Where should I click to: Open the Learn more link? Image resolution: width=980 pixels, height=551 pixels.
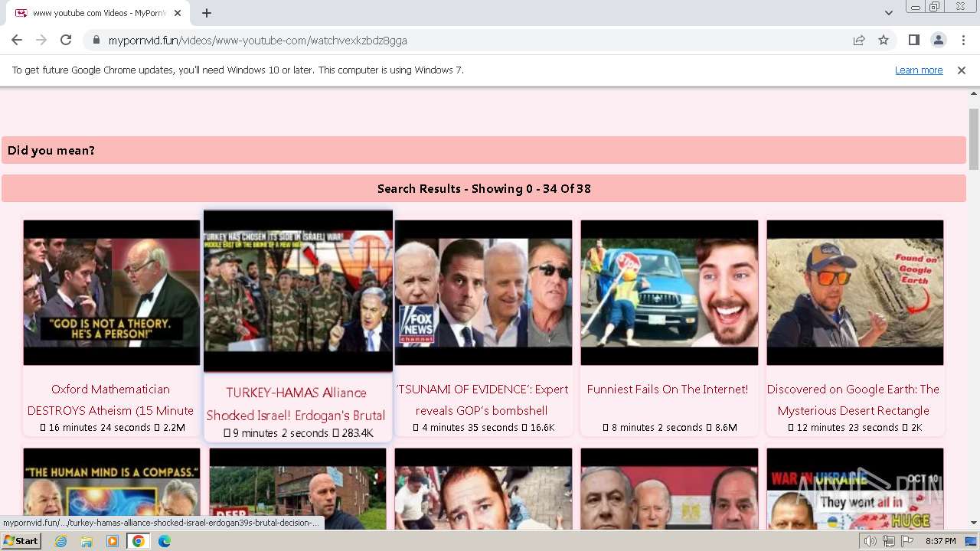(919, 70)
